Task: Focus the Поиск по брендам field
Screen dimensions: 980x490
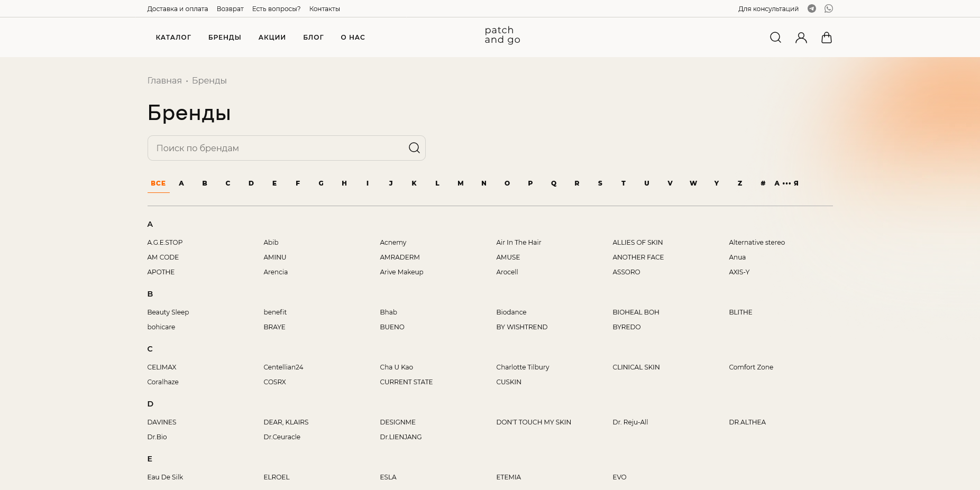Action: coord(287,148)
